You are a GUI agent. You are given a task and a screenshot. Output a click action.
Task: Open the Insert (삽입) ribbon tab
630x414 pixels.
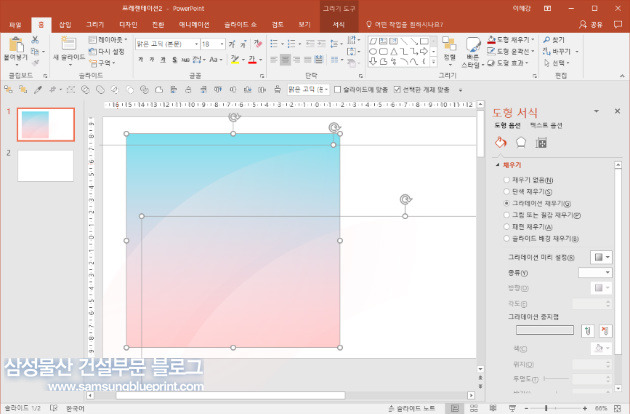point(65,25)
